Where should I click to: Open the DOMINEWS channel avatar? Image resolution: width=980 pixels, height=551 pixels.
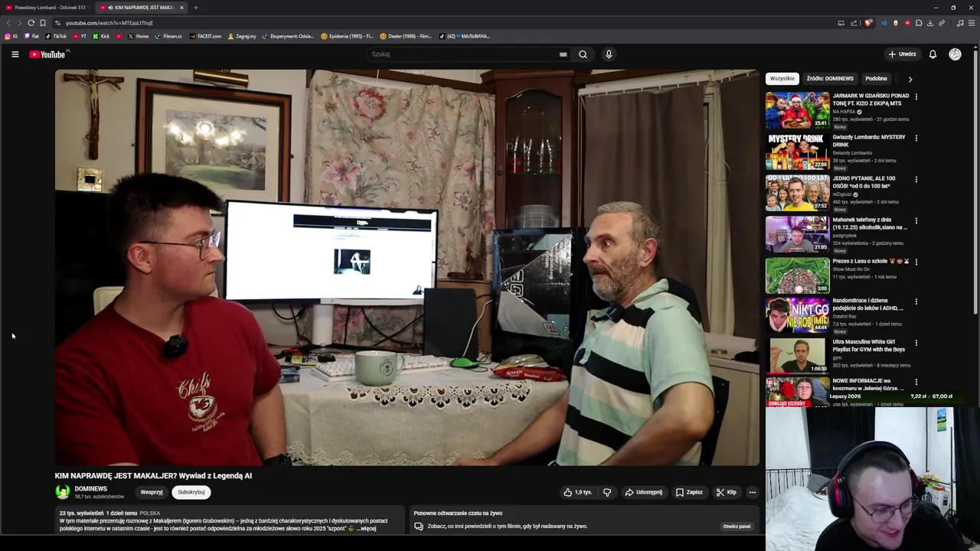(63, 492)
